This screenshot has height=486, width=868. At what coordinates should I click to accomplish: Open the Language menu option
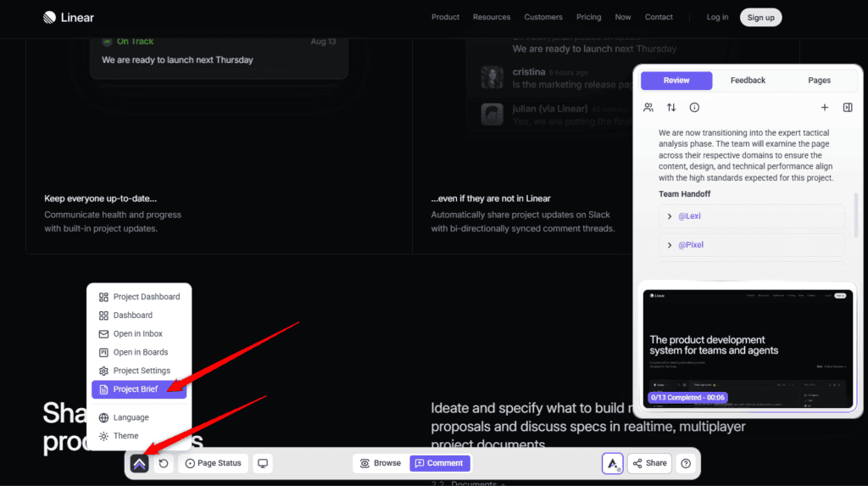pyautogui.click(x=139, y=417)
